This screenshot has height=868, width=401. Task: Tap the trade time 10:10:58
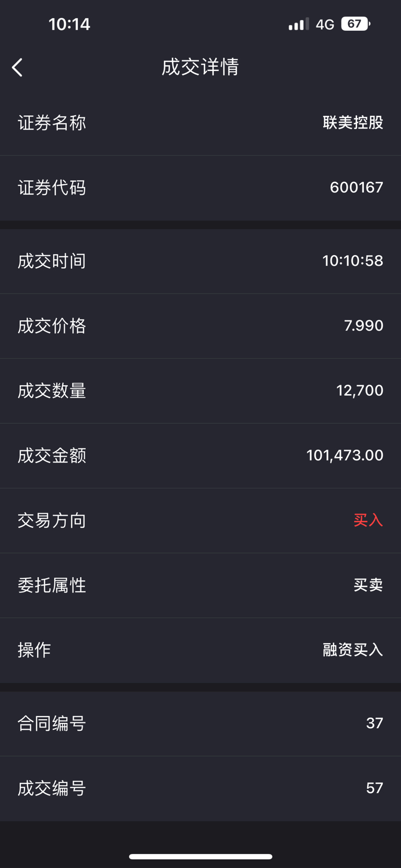[352, 260]
